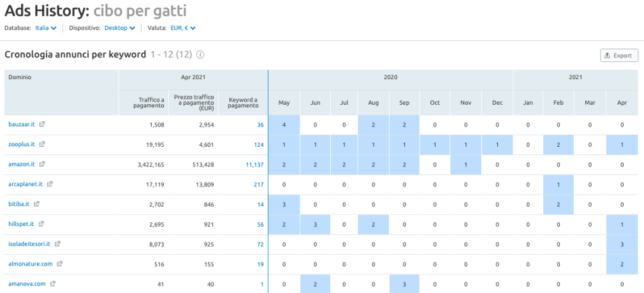The width and height of the screenshot is (644, 293).
Task: Open the amazon.it domain link
Action: [x=22, y=164]
